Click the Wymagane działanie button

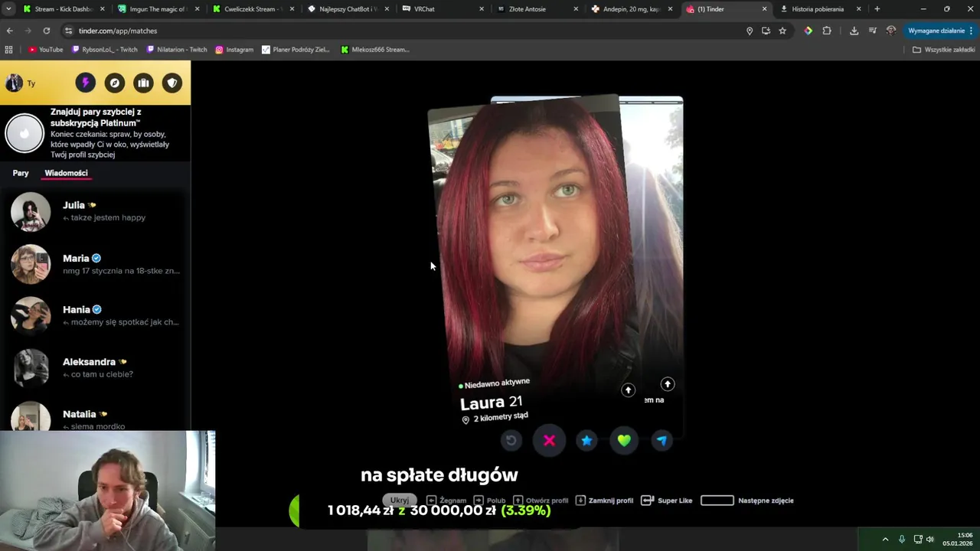pos(941,31)
